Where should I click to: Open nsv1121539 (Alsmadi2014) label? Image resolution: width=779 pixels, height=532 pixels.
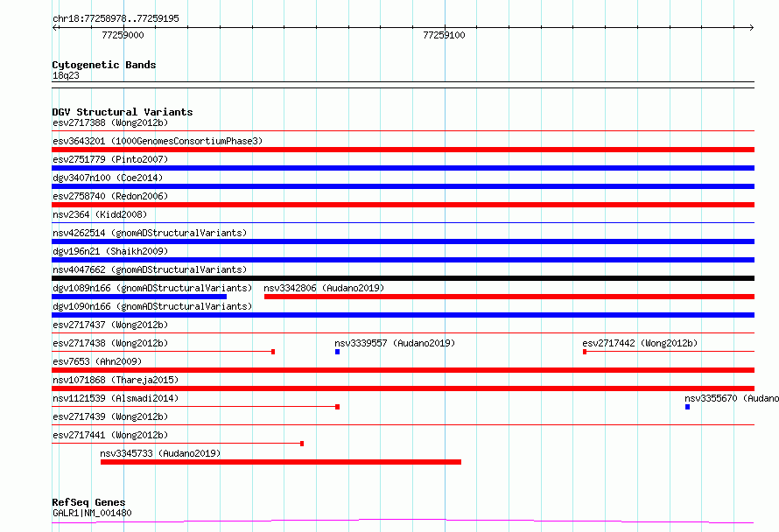[x=116, y=398]
